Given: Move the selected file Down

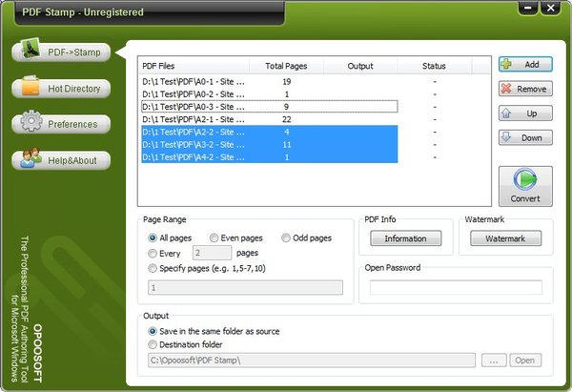Looking at the screenshot, I should point(525,137).
